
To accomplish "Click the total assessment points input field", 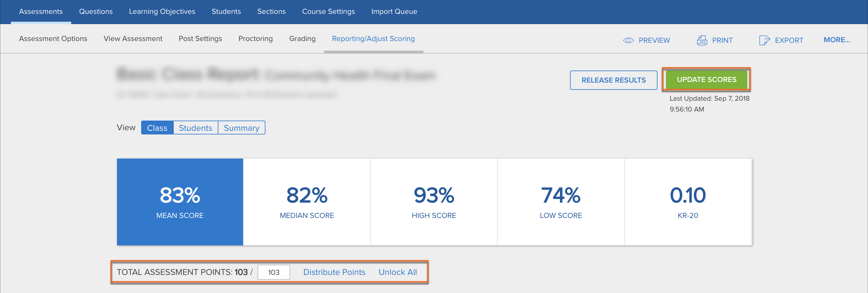I will 274,272.
